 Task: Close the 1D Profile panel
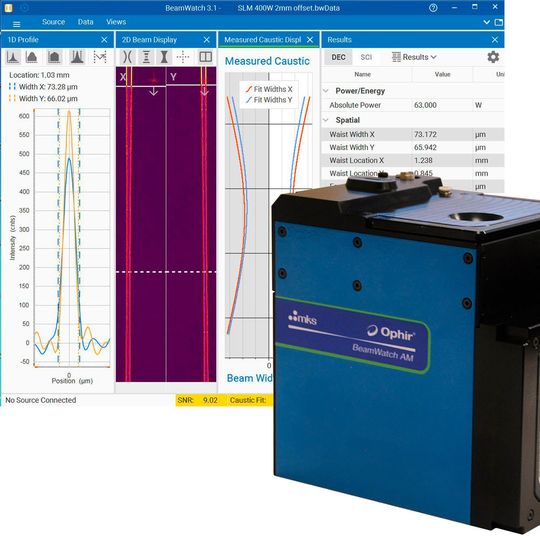pos(104,40)
